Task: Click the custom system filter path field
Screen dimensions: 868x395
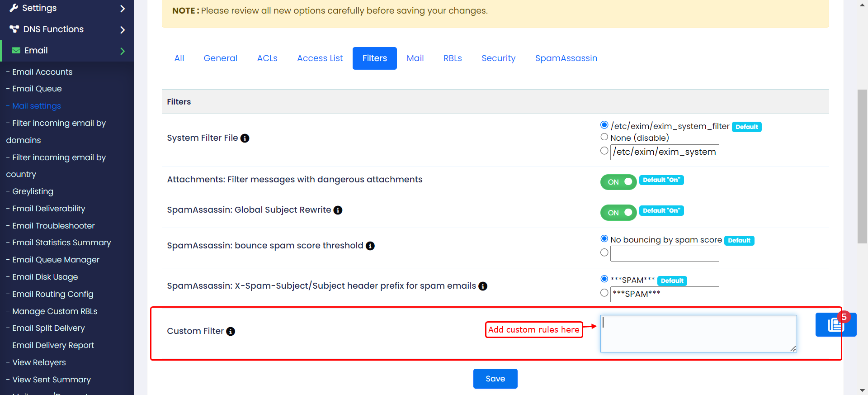Action: tap(665, 152)
